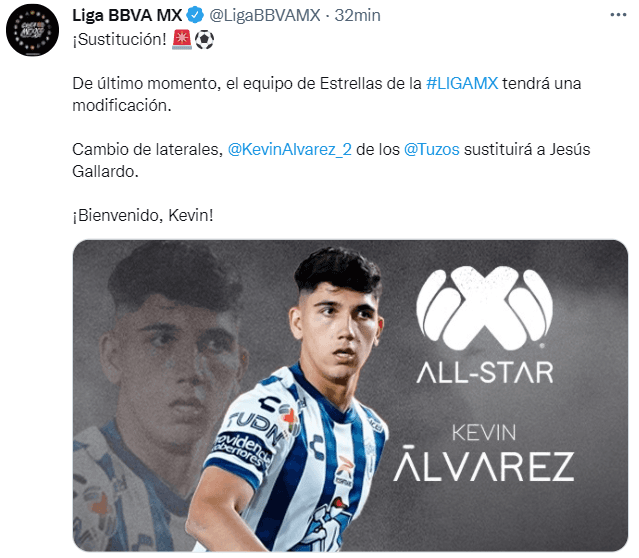The height and width of the screenshot is (558, 639).
Task: Open the @Tuzos mention
Action: (432, 149)
